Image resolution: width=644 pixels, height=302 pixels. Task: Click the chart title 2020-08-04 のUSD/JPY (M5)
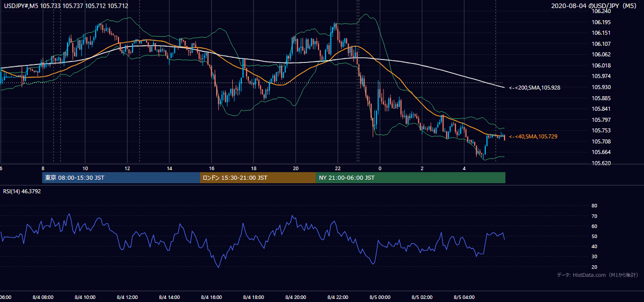tap(595, 6)
